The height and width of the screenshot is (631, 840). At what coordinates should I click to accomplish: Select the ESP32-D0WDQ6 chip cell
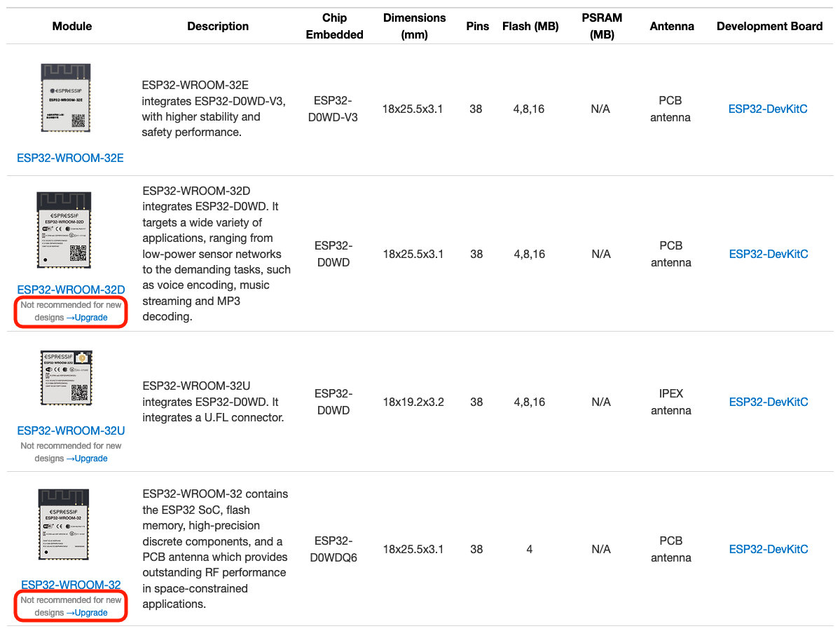click(333, 549)
